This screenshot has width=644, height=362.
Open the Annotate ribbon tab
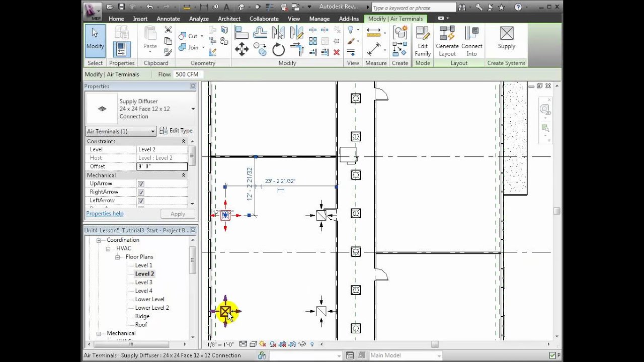(168, 19)
